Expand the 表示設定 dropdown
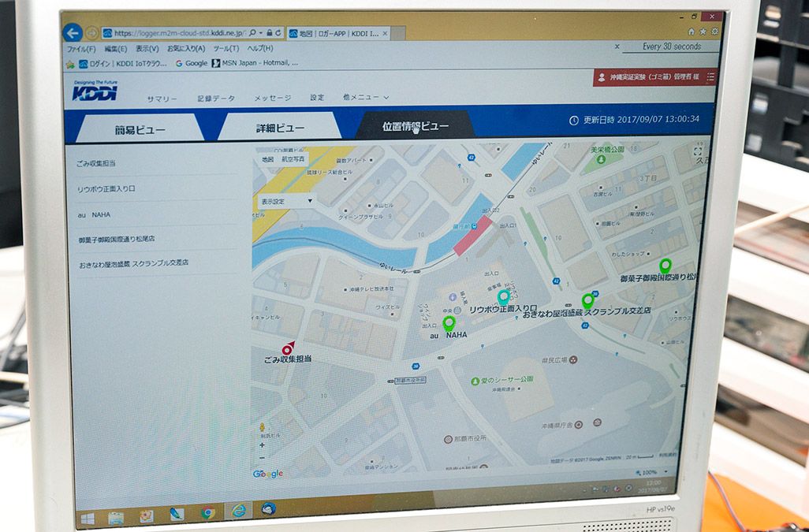 coord(286,202)
